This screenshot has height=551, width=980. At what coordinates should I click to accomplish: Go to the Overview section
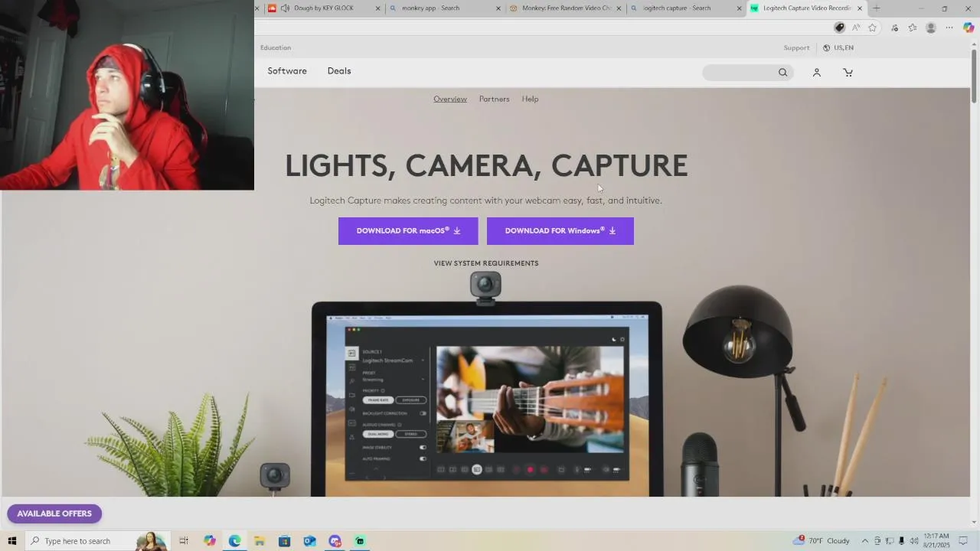coord(450,99)
